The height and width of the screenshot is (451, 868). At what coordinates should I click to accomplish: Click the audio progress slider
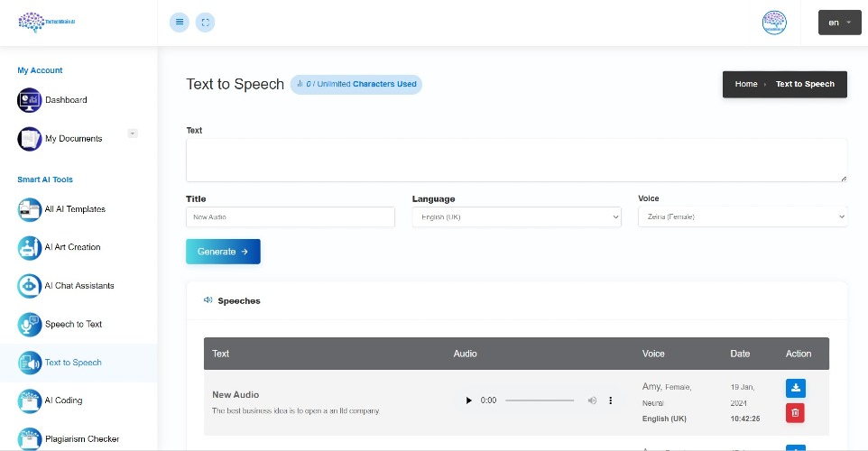pos(540,400)
